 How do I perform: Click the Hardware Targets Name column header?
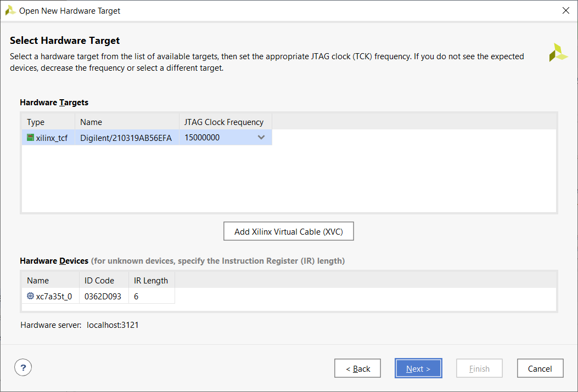[127, 122]
